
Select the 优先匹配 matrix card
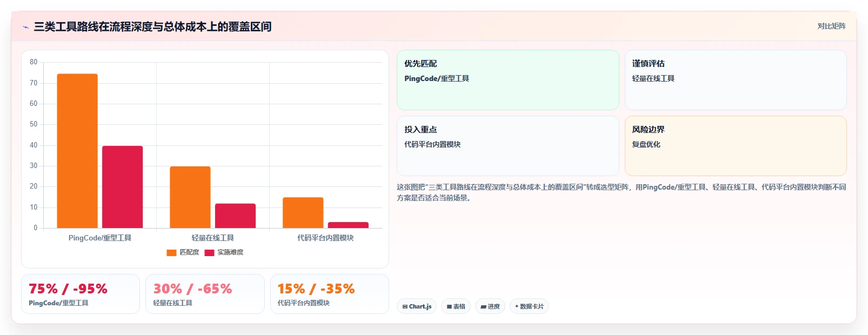[x=508, y=80]
